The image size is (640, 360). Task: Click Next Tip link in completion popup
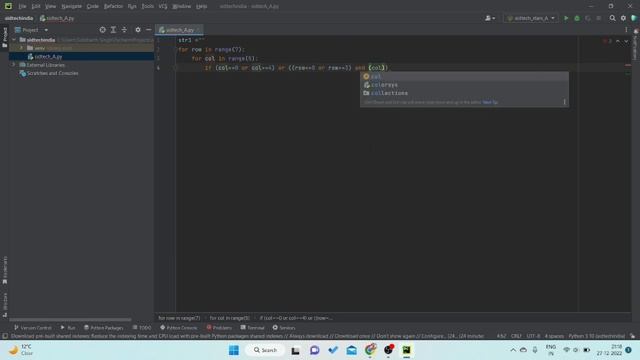tap(490, 102)
